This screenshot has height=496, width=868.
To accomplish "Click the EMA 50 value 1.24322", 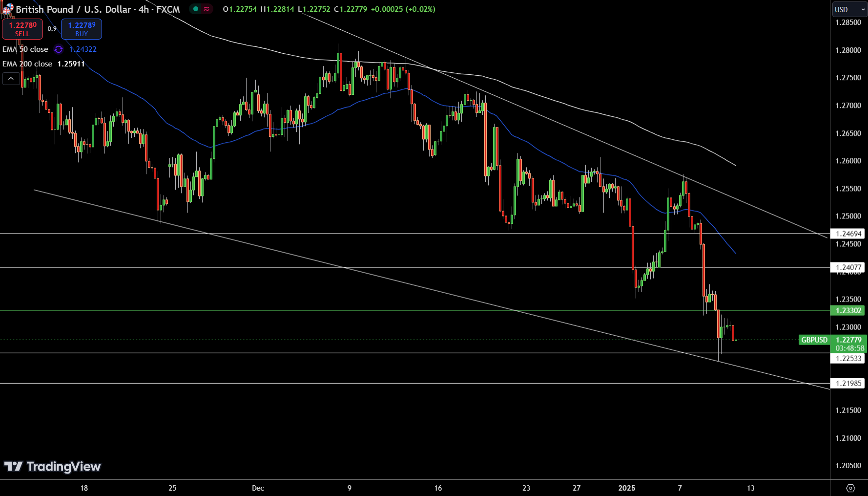I will click(x=83, y=49).
